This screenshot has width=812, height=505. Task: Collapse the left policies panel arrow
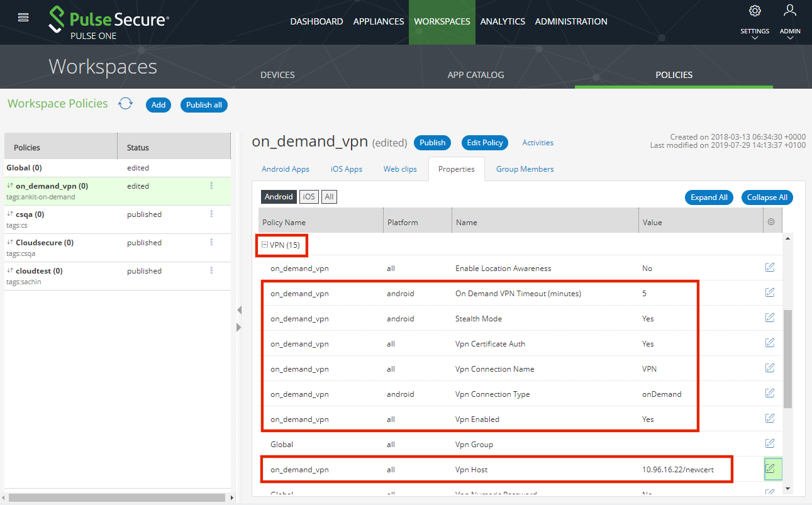[238, 310]
